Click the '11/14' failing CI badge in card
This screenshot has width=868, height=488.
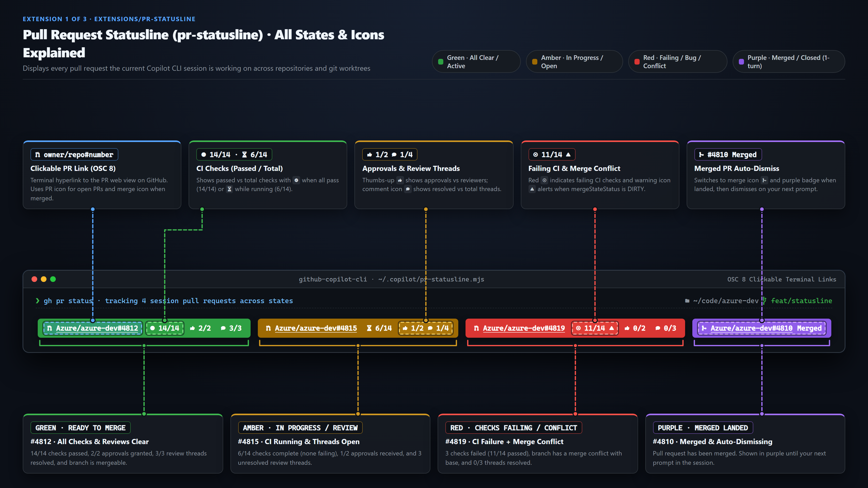(x=552, y=155)
